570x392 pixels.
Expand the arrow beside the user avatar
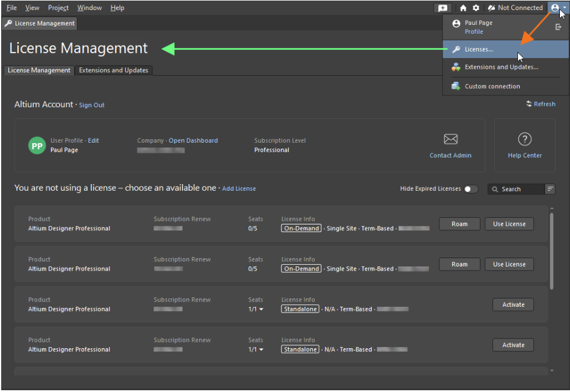pos(565,8)
